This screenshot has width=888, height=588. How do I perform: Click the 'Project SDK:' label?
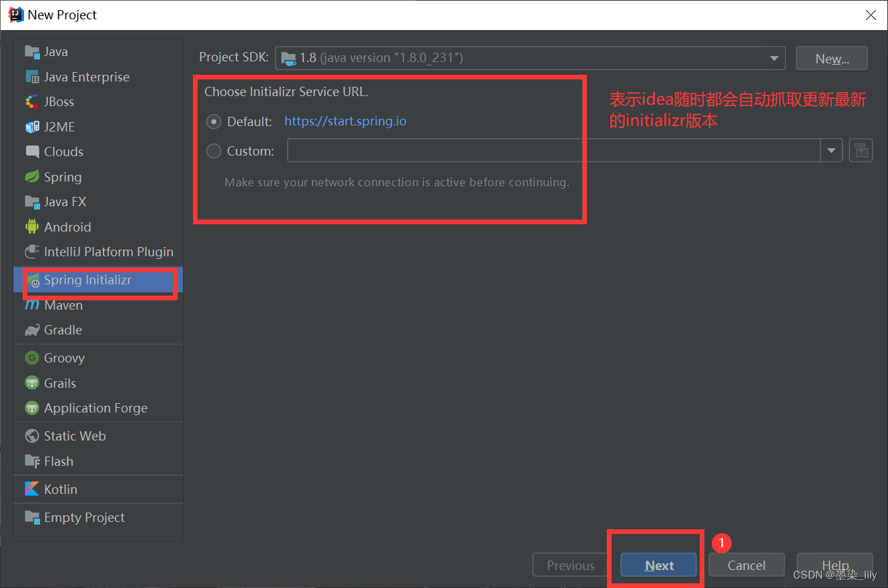[234, 57]
